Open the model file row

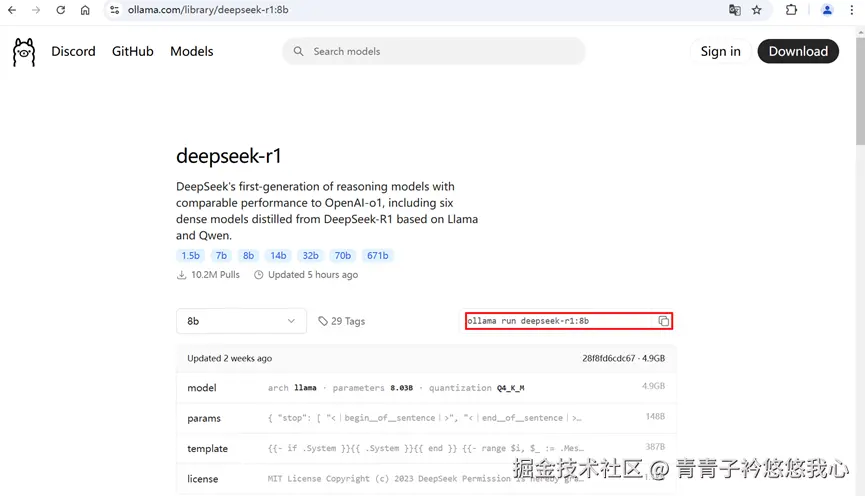426,388
